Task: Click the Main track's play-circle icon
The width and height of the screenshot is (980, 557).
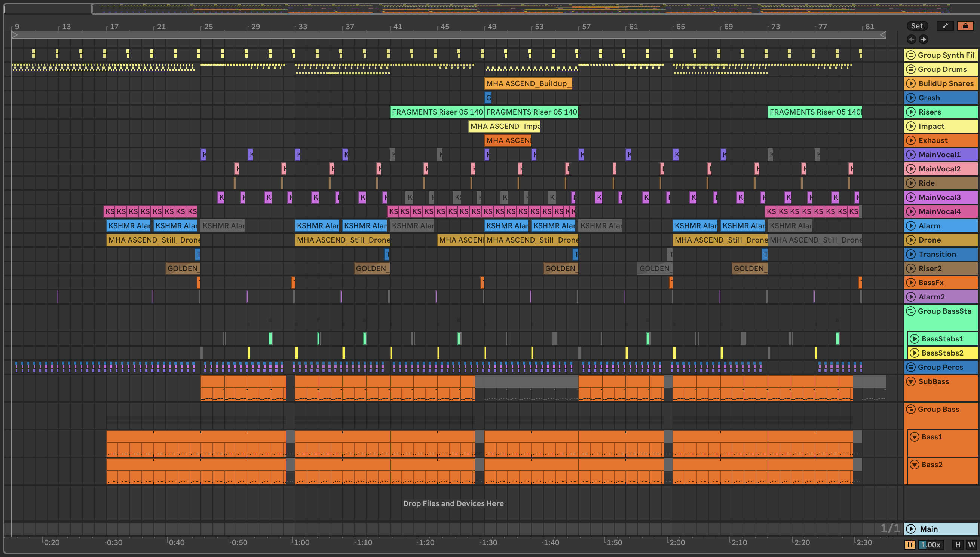Action: (x=911, y=529)
